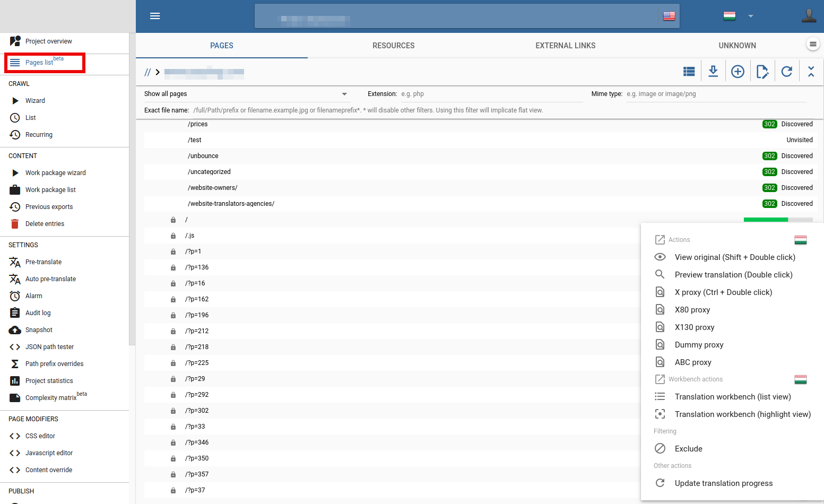The image size is (824, 504).
Task: Click the Extension filter input field
Action: [x=491, y=94]
